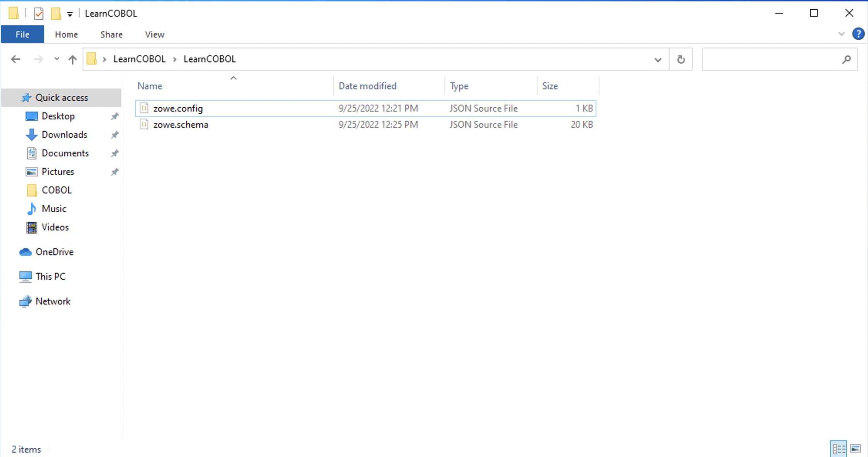The image size is (868, 457).
Task: Click the Back navigation arrow
Action: pyautogui.click(x=15, y=59)
